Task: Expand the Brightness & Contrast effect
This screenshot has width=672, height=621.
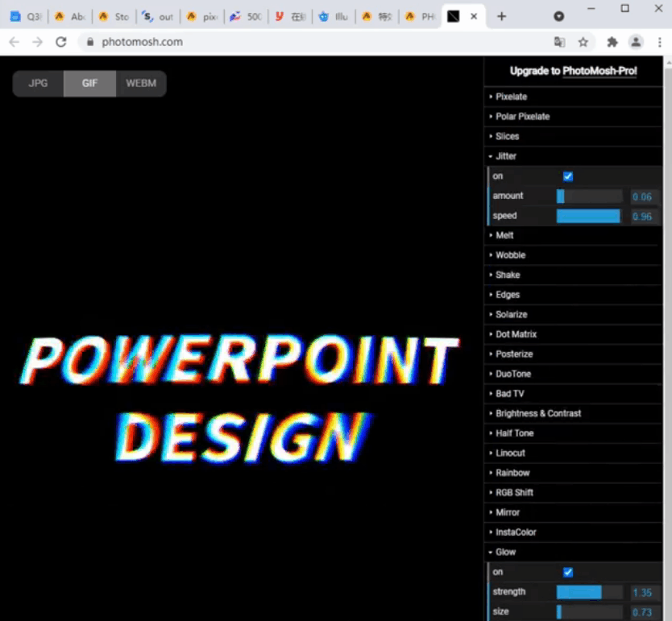Action: click(x=573, y=413)
